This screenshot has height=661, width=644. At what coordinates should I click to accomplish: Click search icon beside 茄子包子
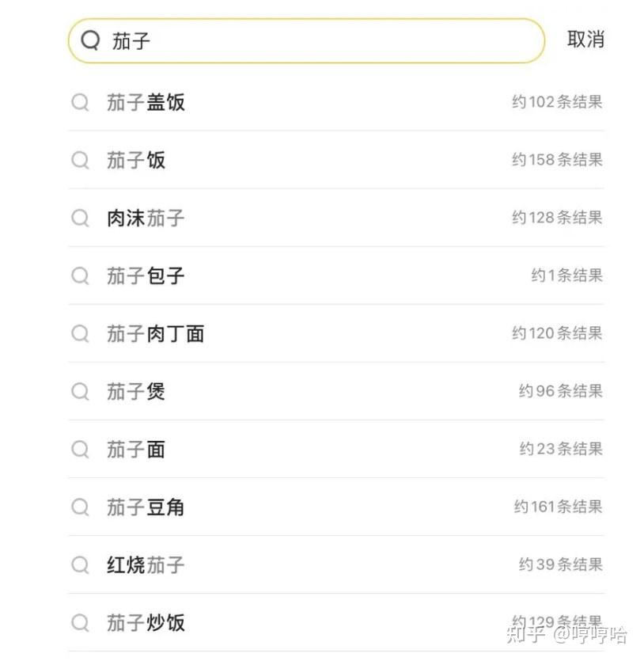[81, 275]
